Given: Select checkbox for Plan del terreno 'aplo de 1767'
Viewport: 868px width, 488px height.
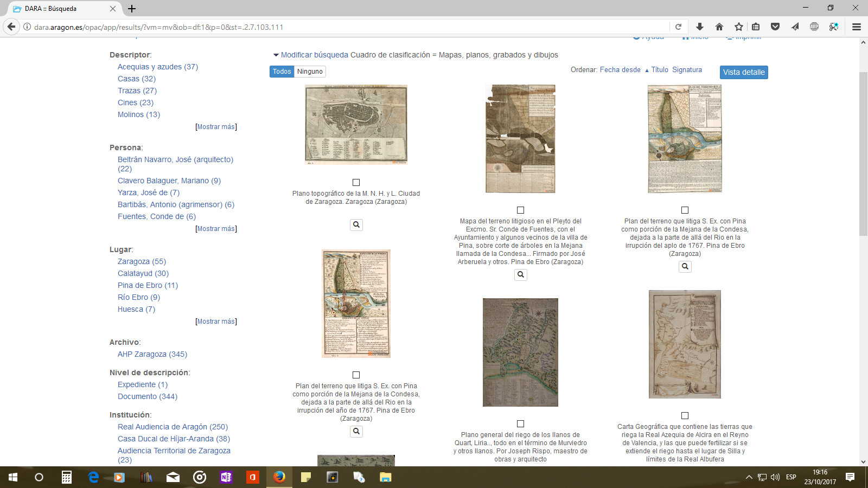Looking at the screenshot, I should coord(685,210).
